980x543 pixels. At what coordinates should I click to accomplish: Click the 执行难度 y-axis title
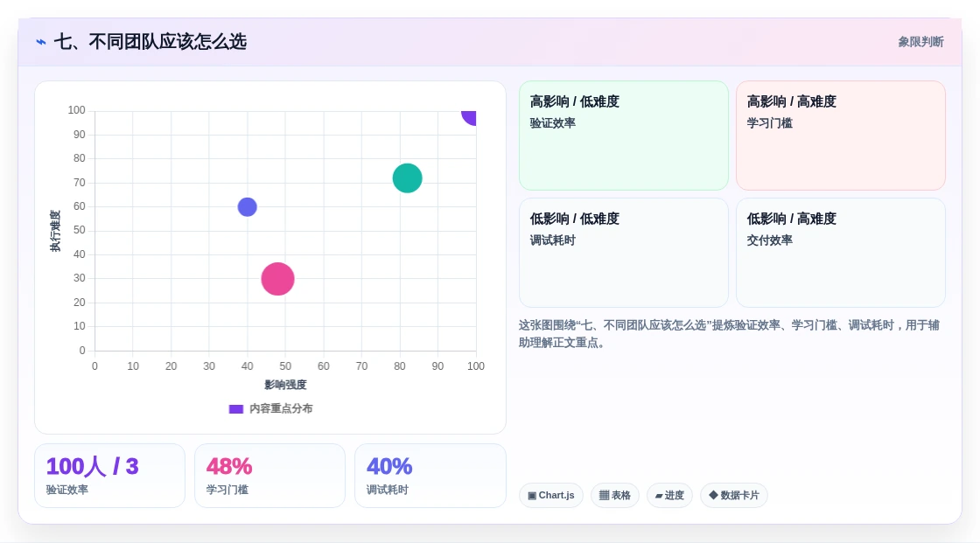point(56,231)
